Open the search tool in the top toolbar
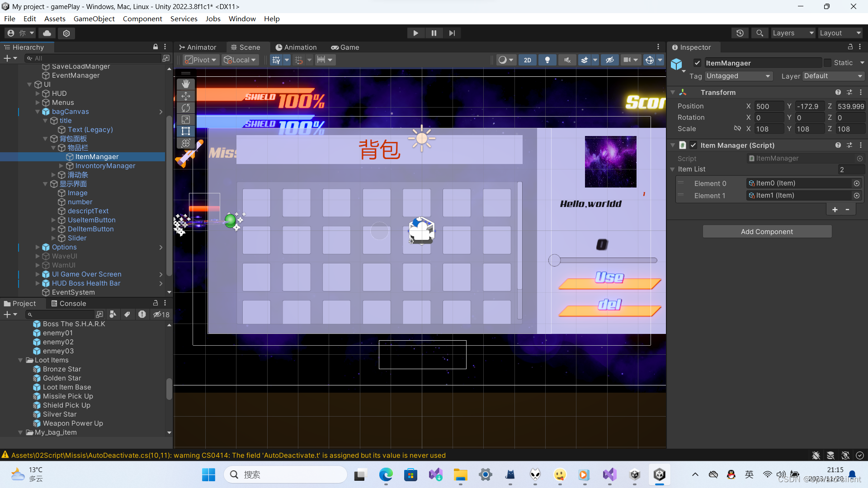This screenshot has height=488, width=868. point(759,33)
